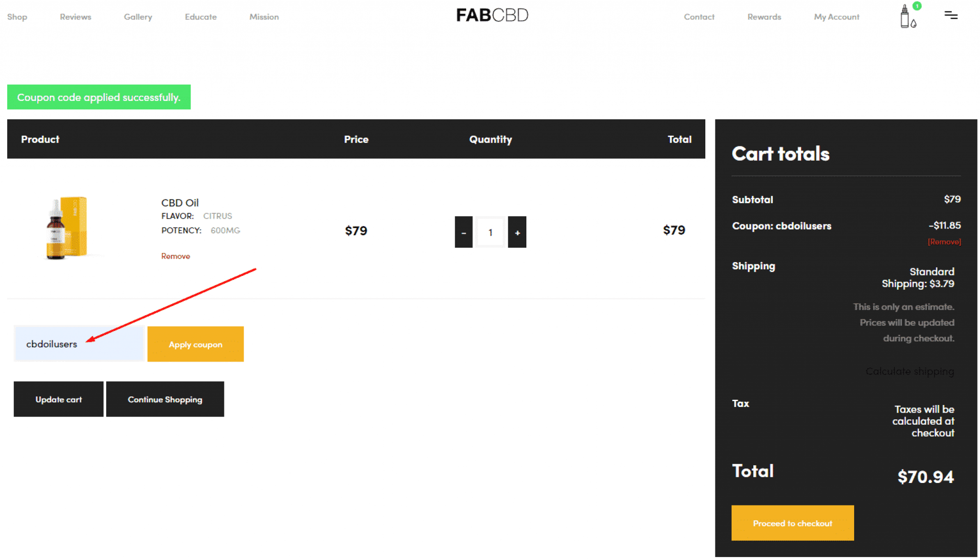Viewport: 980px width, 559px height.
Task: Open My Account
Action: [x=836, y=17]
